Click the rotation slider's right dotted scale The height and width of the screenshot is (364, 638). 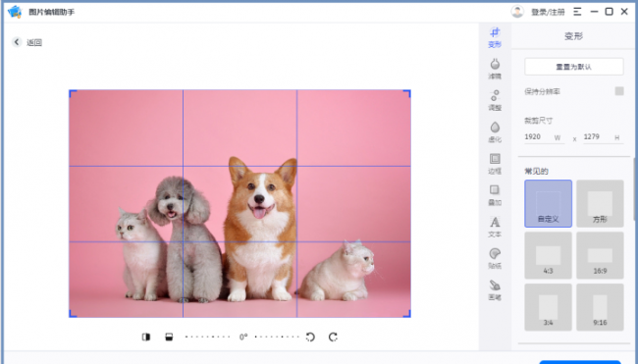click(277, 337)
